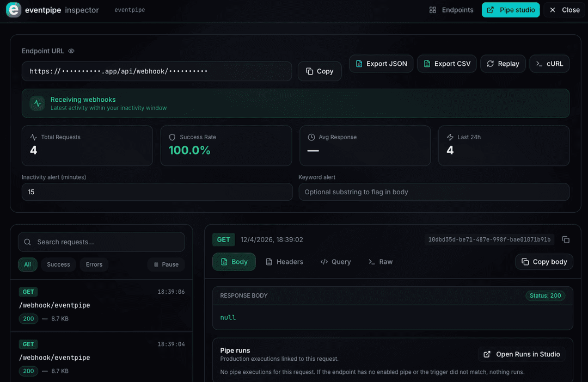This screenshot has height=382, width=588.
Task: Open the Endpoints view
Action: pos(451,10)
